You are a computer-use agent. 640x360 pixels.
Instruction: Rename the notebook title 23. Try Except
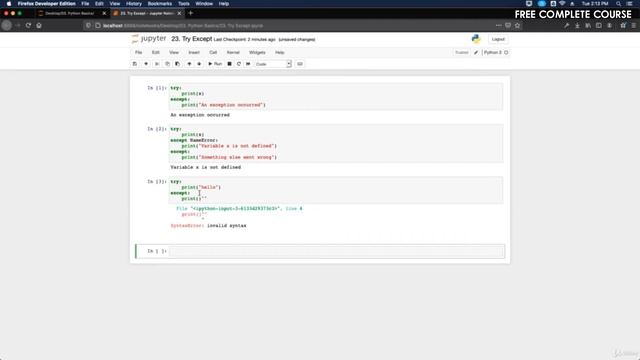point(191,39)
